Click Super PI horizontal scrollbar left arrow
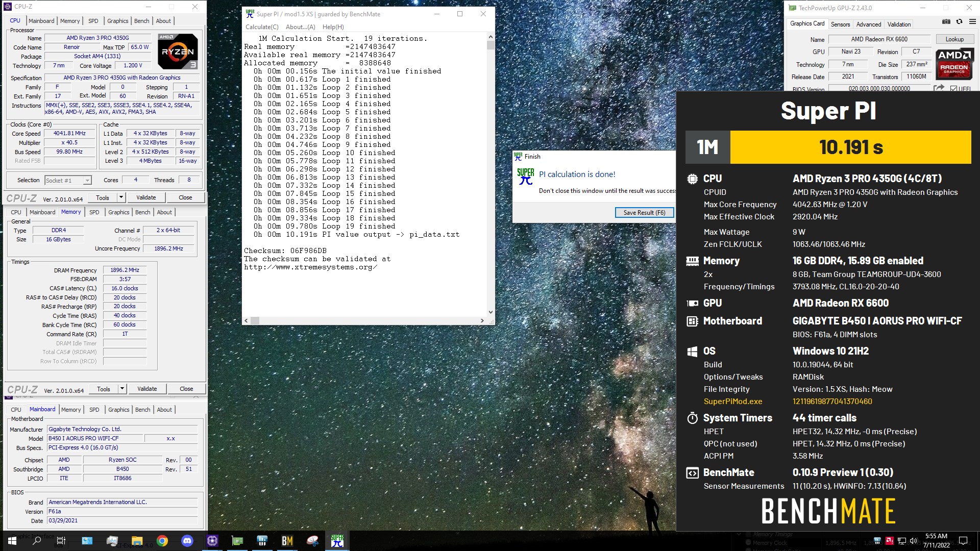The image size is (980, 551). click(x=247, y=321)
